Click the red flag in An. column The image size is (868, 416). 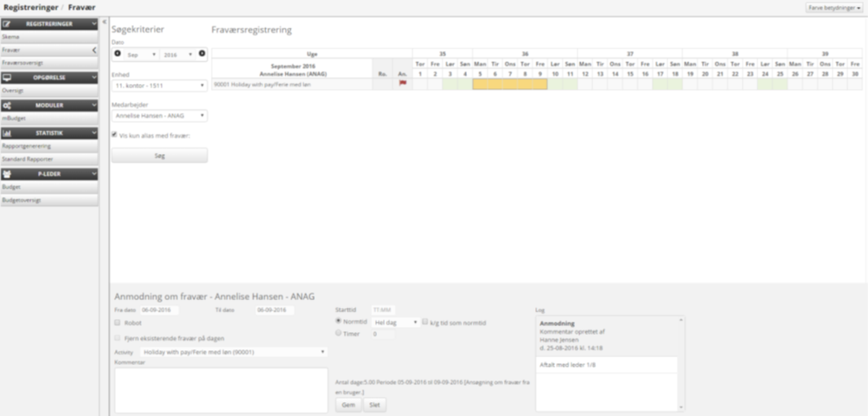click(401, 85)
